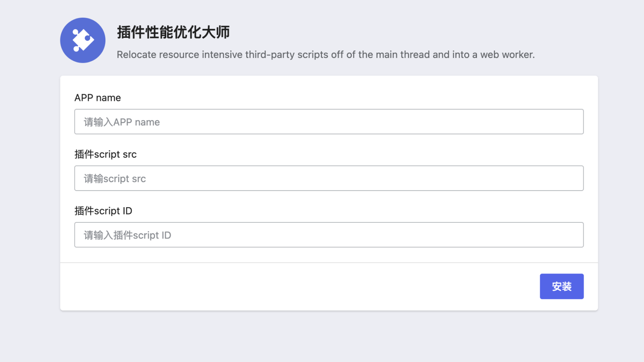Click the right end of script ID box
Image resolution: width=644 pixels, height=362 pixels.
[572, 235]
